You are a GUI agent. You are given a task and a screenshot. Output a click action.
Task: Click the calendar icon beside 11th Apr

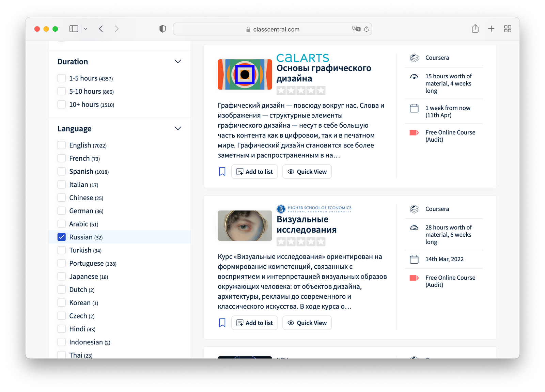click(414, 108)
